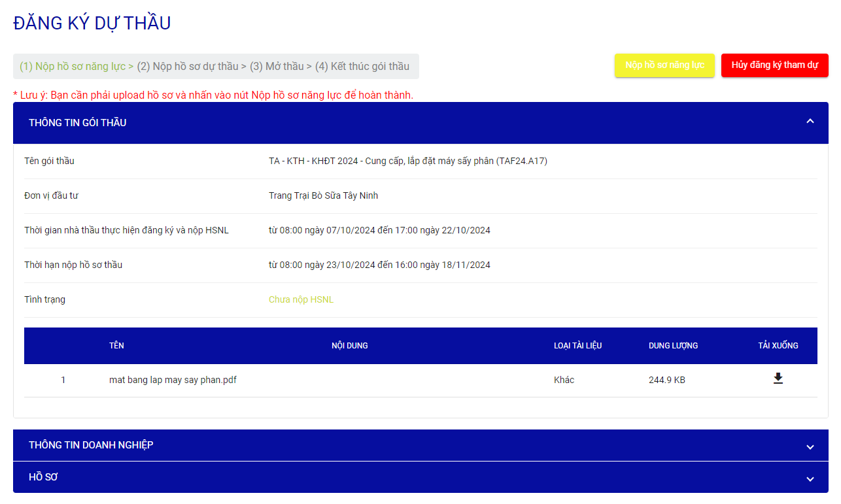The width and height of the screenshot is (841, 504).
Task: Click the Thời hạn nộp hồ sơ thầu label
Action: (73, 265)
